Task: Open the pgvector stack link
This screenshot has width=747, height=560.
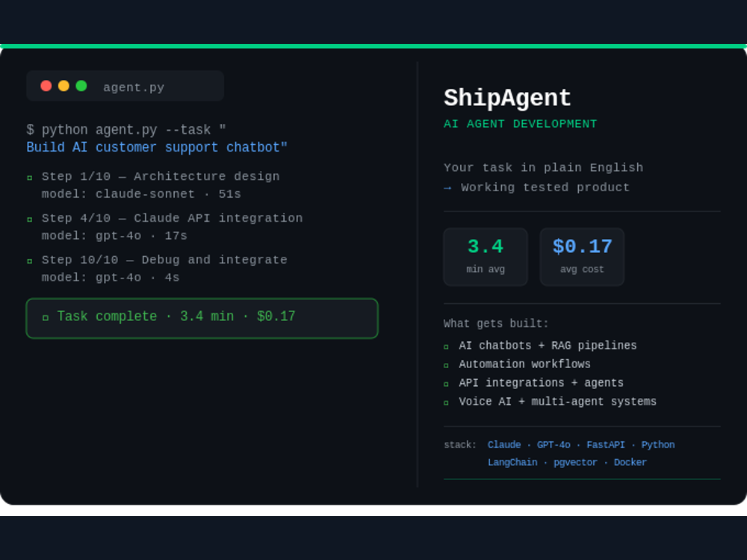Action: pos(575,462)
